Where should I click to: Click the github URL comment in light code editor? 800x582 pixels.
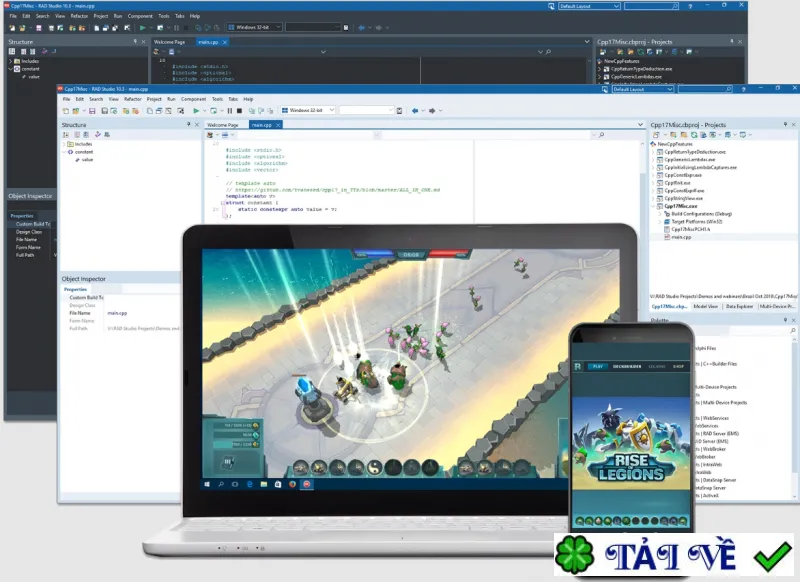(x=333, y=190)
